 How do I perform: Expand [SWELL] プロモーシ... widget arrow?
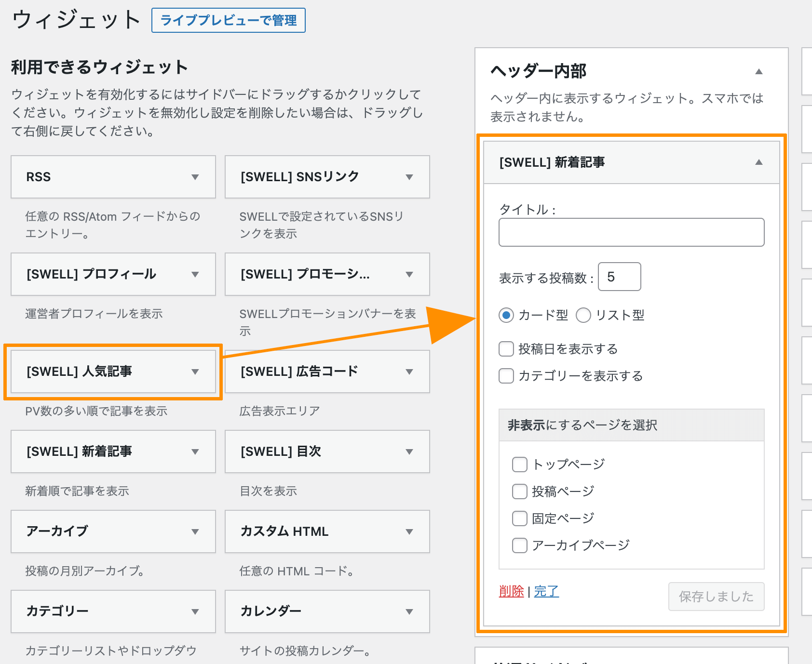pyautogui.click(x=409, y=274)
